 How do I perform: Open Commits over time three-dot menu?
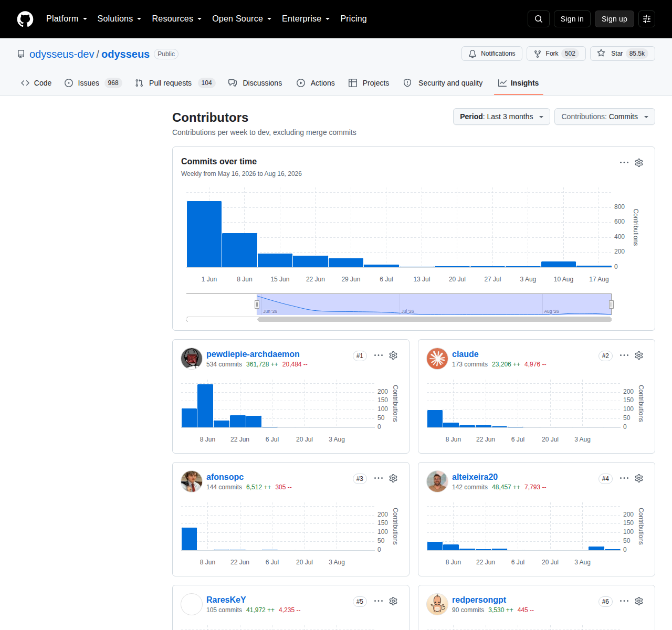(624, 163)
